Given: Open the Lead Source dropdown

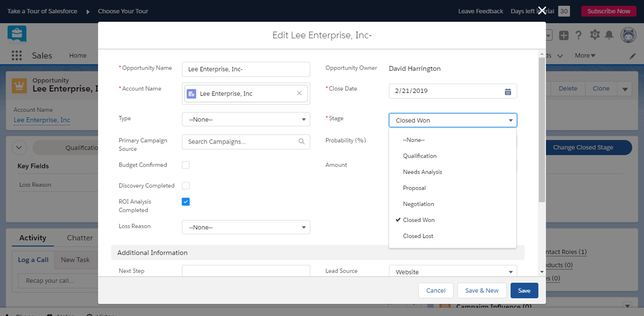Looking at the screenshot, I should pyautogui.click(x=452, y=272).
